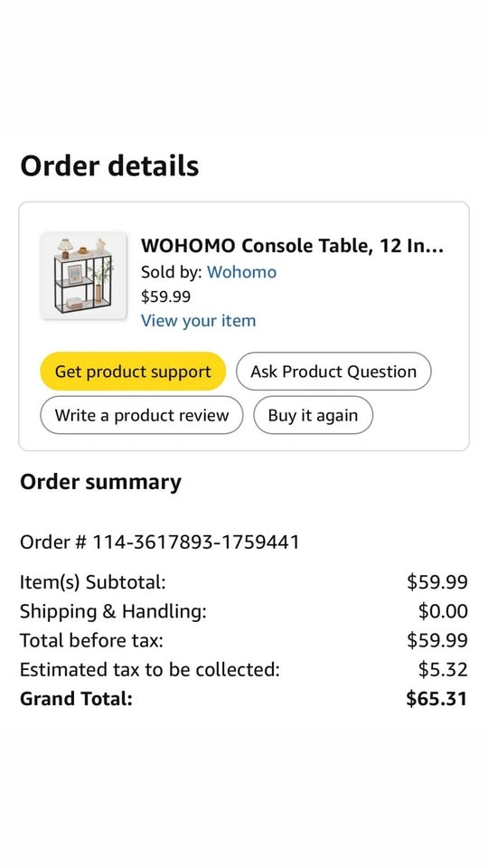The width and height of the screenshot is (488, 868).
Task: Tap Estimated tax to be collected label
Action: tap(150, 669)
